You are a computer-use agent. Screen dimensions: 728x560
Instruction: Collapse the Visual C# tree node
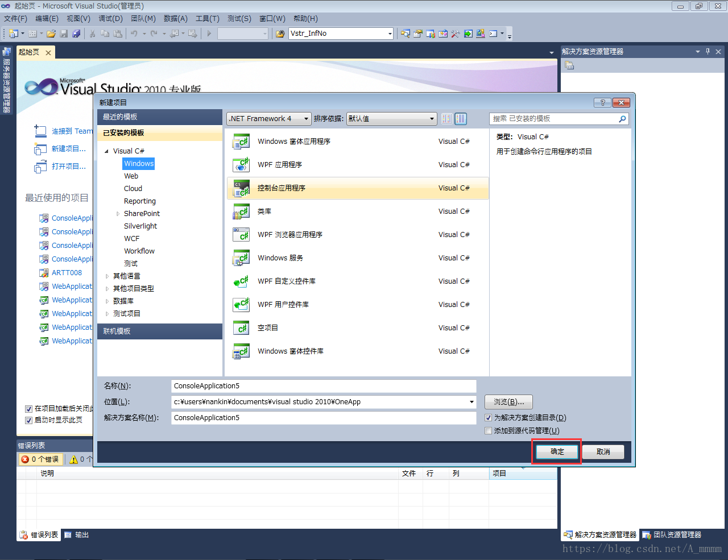tap(106, 151)
